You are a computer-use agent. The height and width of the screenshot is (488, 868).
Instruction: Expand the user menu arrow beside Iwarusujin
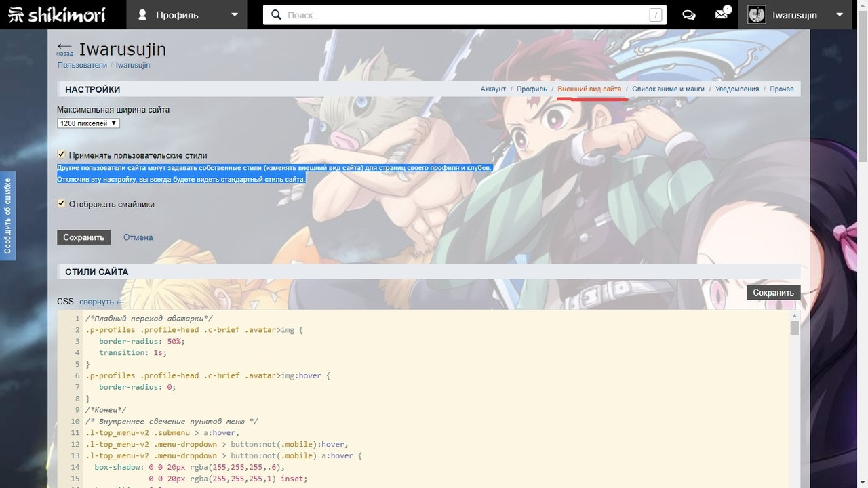coord(840,15)
